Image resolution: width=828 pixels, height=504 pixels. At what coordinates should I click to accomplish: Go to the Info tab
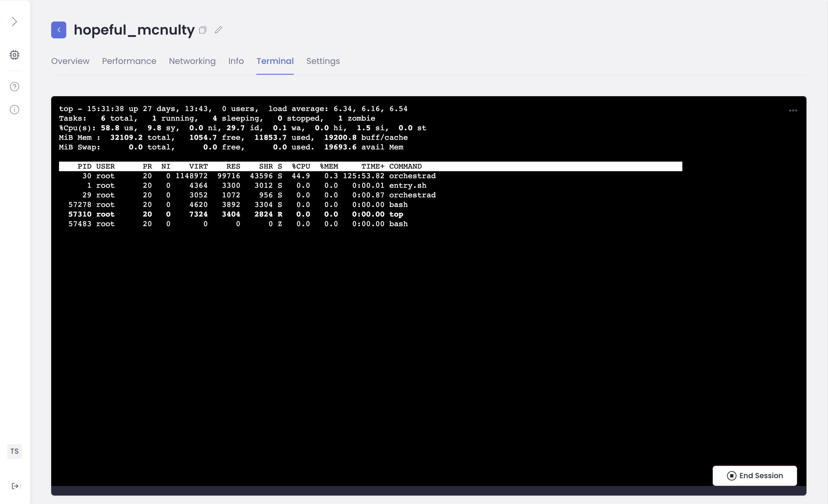[x=236, y=61]
